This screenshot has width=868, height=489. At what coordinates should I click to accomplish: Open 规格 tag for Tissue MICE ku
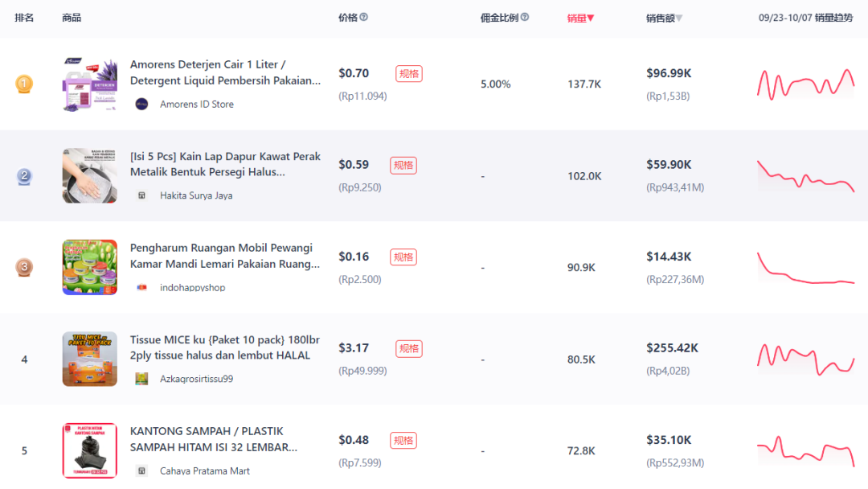[x=409, y=348]
